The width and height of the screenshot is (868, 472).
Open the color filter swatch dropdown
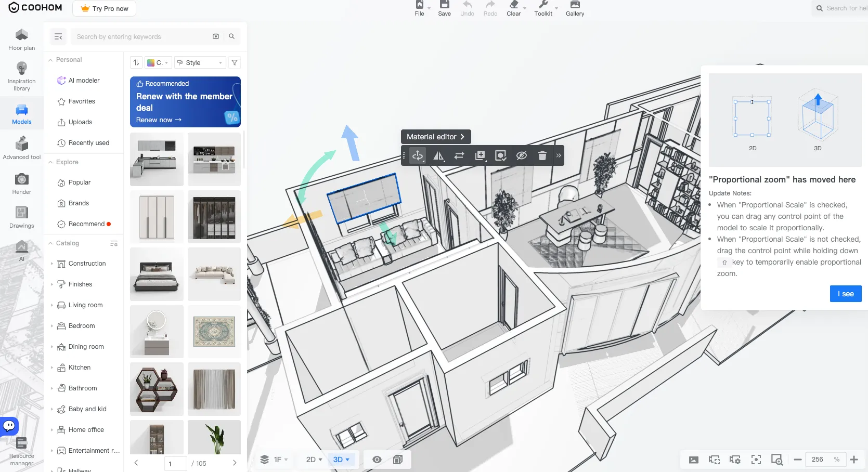[x=158, y=62]
